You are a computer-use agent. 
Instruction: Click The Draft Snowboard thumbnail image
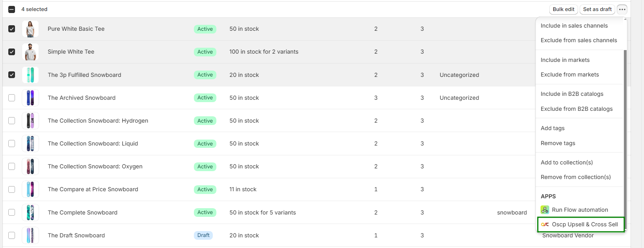[x=30, y=235]
